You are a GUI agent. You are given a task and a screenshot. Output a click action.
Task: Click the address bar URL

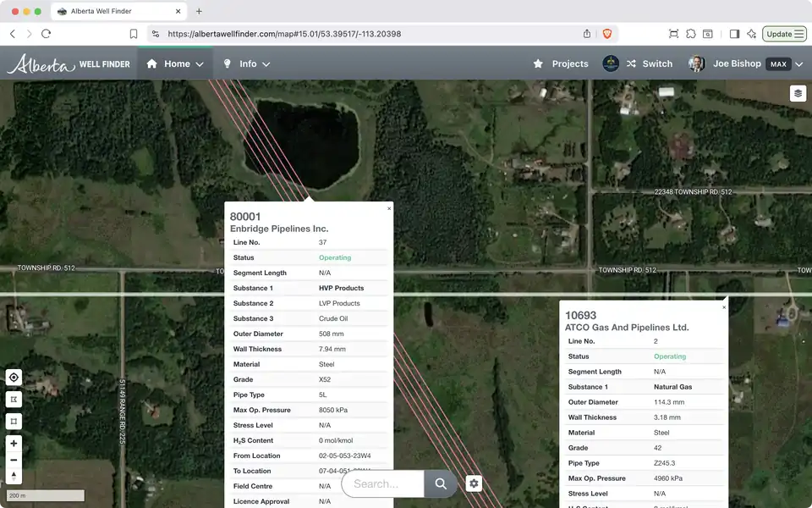coord(284,34)
